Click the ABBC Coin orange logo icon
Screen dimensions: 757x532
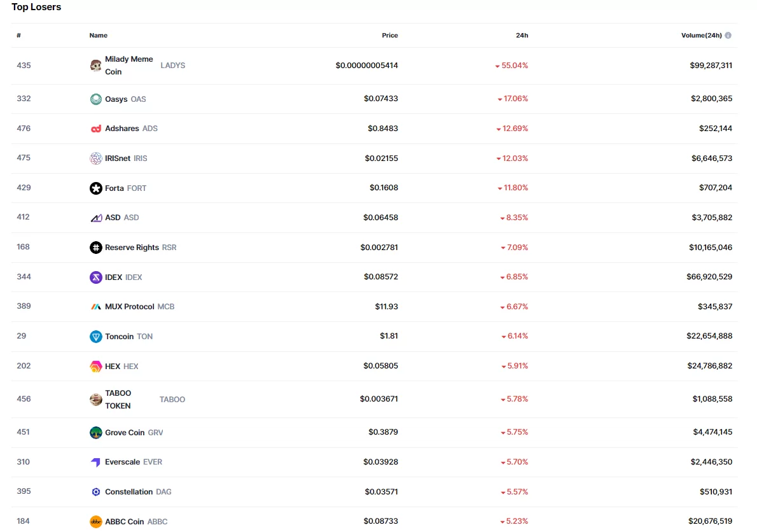96,522
